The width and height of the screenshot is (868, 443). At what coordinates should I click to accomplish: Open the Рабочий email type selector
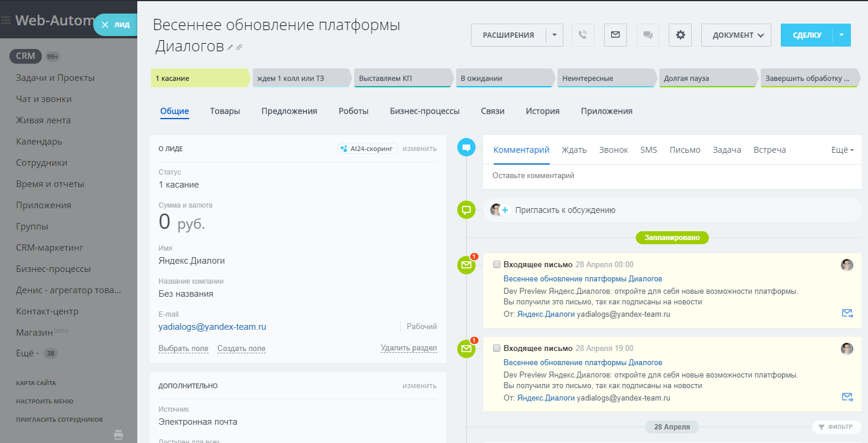[422, 326]
